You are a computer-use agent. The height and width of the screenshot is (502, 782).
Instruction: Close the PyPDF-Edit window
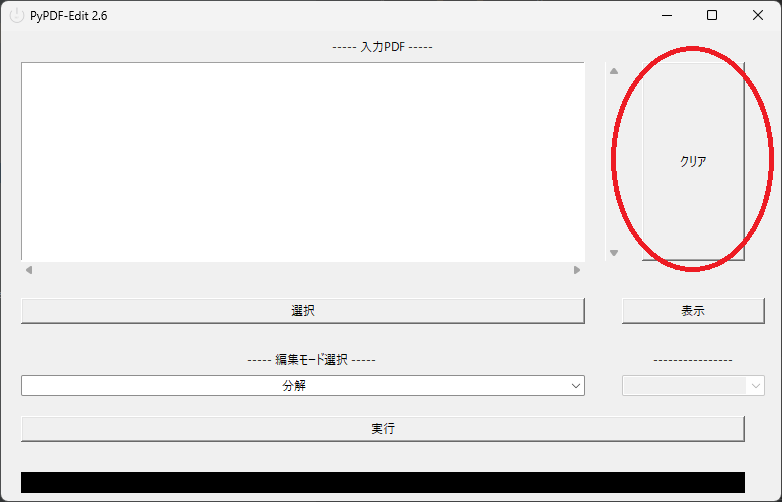point(758,15)
